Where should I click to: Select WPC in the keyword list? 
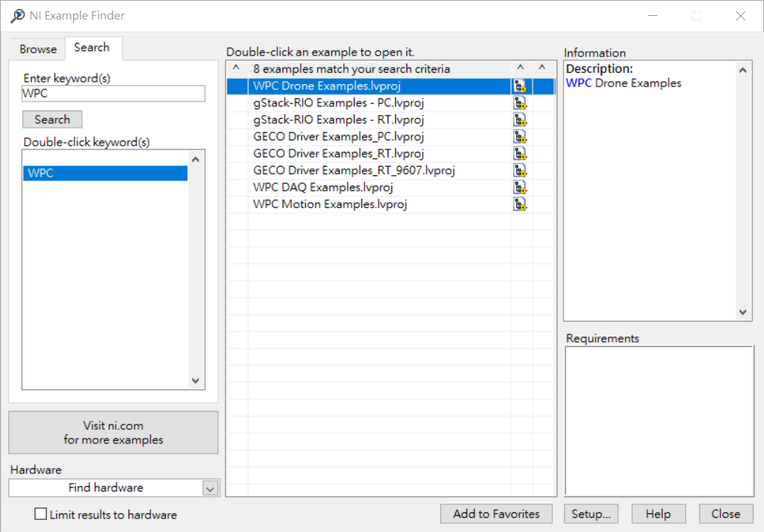(105, 174)
